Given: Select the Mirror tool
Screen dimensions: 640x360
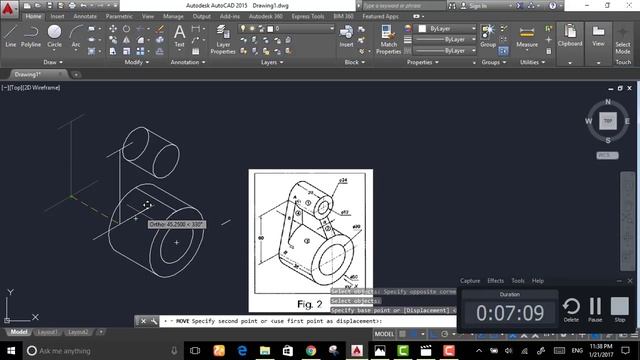Looking at the screenshot, I should [x=127, y=40].
